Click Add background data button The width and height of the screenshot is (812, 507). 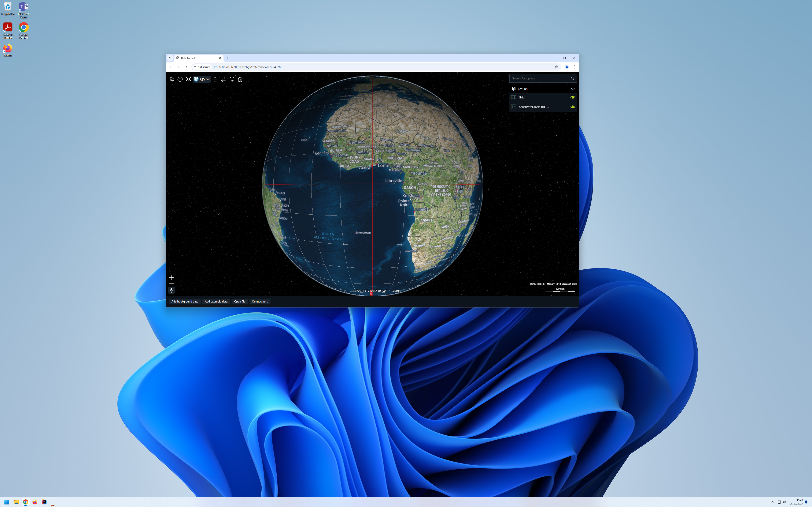185,301
